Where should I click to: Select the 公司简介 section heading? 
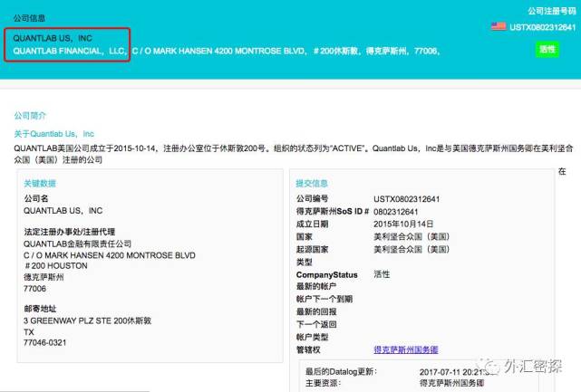pyautogui.click(x=30, y=116)
